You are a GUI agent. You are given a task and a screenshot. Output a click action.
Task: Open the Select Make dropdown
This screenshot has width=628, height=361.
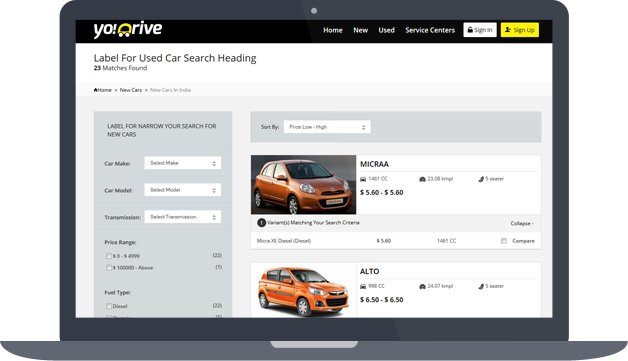(183, 163)
